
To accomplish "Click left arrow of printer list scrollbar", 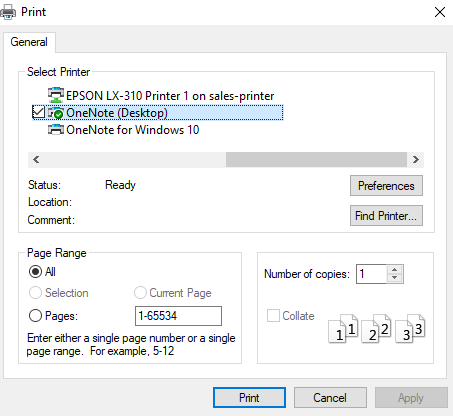I will [x=36, y=159].
